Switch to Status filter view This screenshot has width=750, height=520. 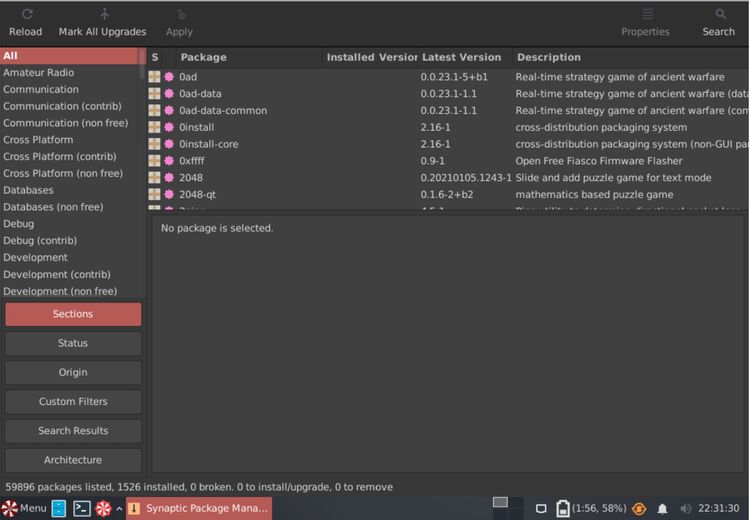(73, 343)
